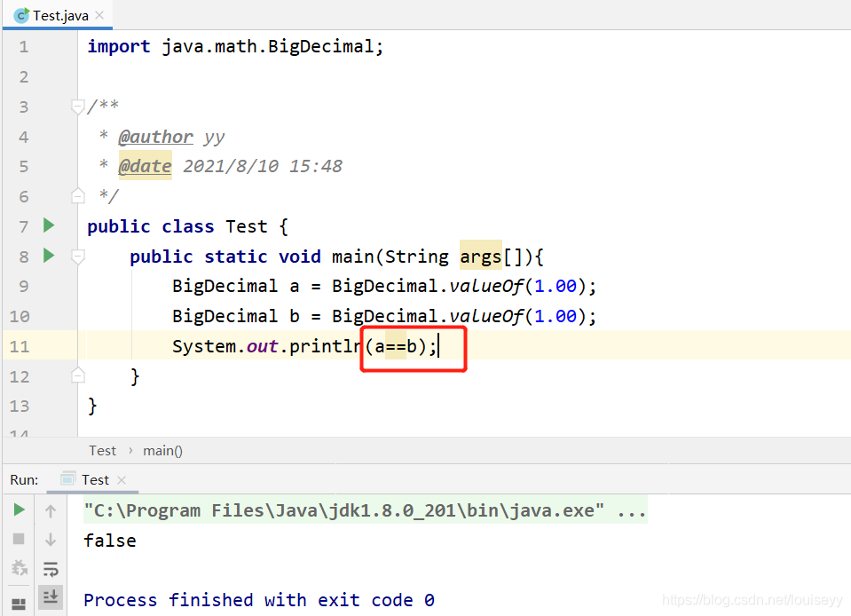Click valueOf on line 9
Image resolution: width=851 pixels, height=616 pixels.
pos(486,286)
